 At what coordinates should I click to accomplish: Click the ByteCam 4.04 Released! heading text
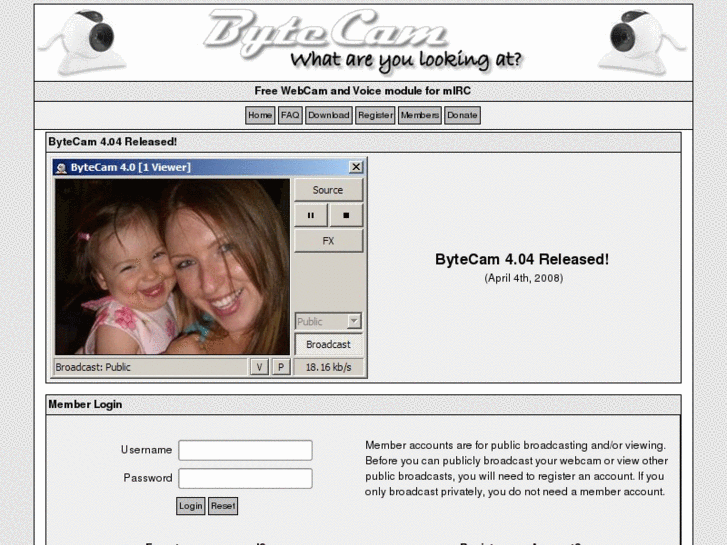[522, 259]
